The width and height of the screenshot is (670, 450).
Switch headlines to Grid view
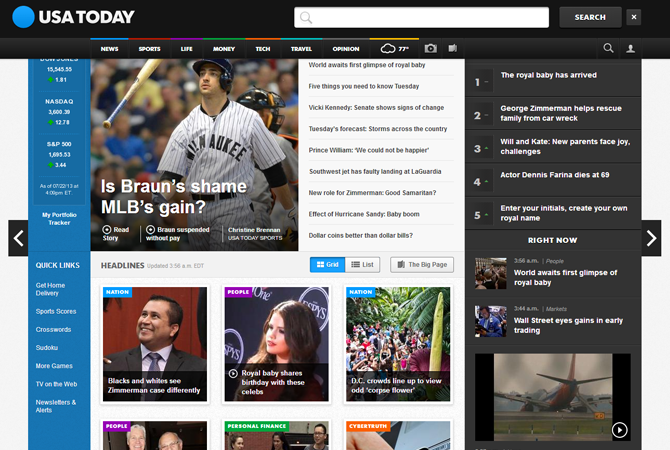[x=327, y=265]
